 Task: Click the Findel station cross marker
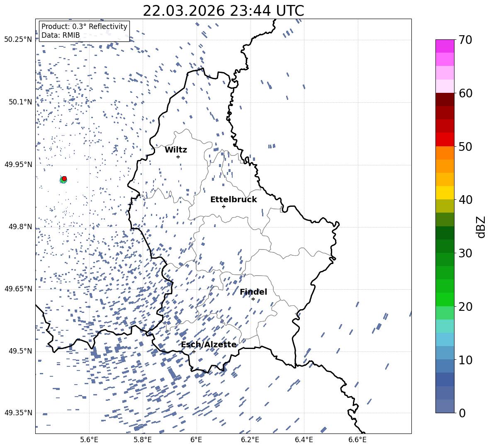point(253,299)
